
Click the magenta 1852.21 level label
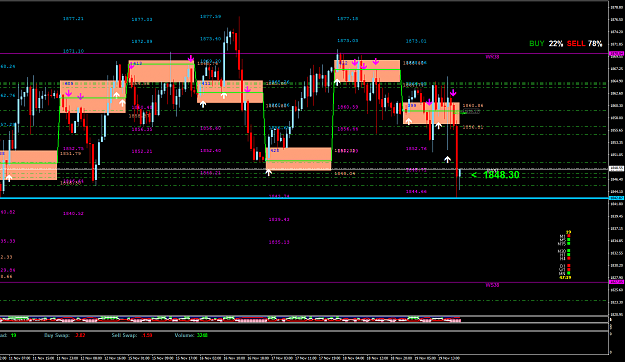[142, 151]
